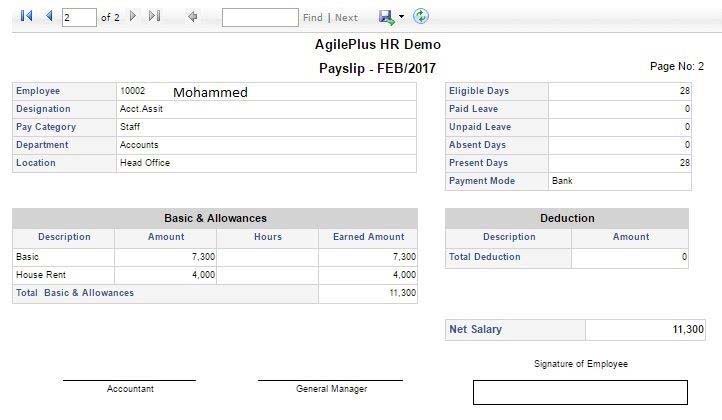The width and height of the screenshot is (722, 420).
Task: Go to previous page arrow
Action: (49, 16)
